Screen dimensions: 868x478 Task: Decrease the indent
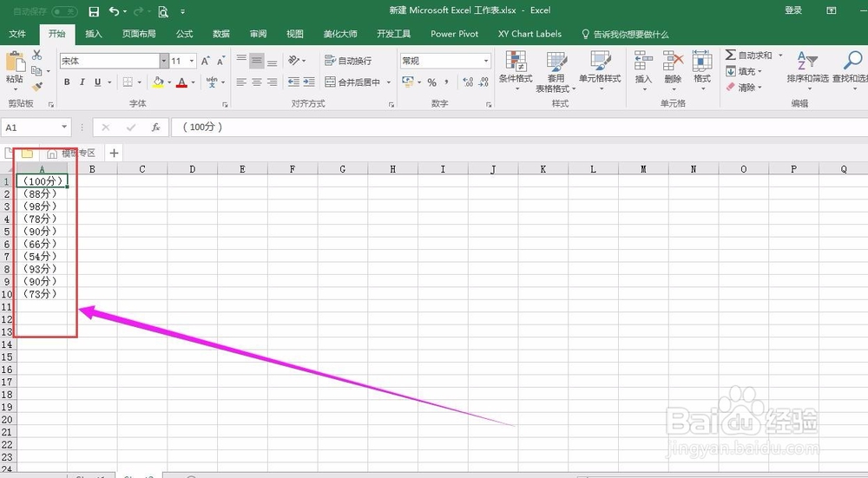(294, 82)
